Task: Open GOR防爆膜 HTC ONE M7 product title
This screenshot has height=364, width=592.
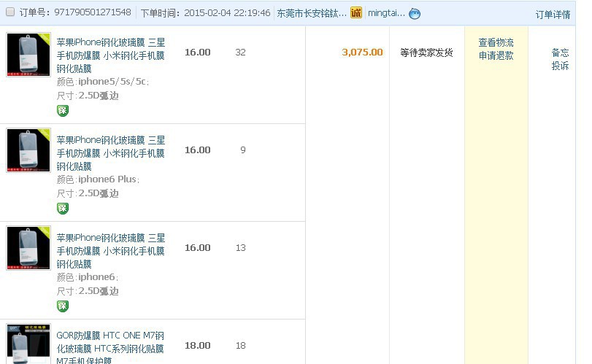Action: coord(110,347)
